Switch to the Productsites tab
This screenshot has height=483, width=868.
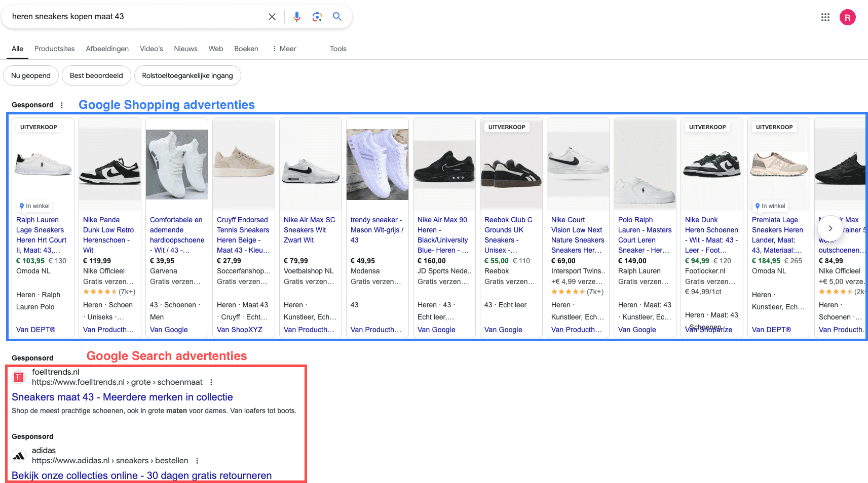[54, 49]
